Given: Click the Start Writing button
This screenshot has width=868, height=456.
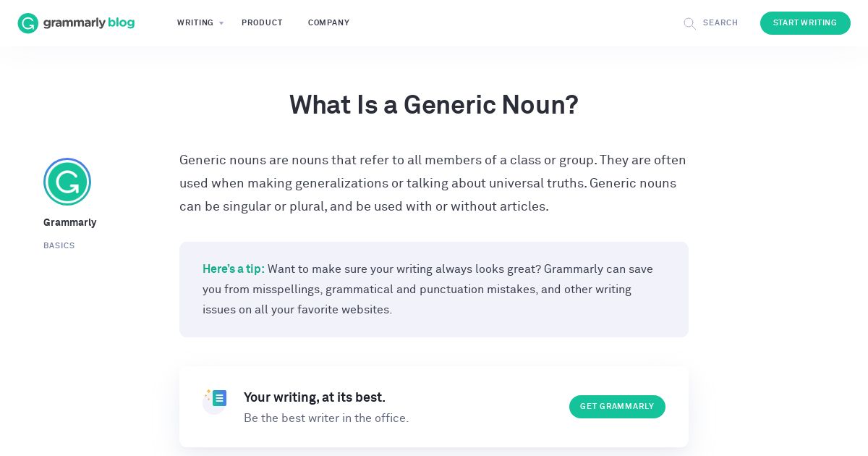Looking at the screenshot, I should 805,23.
